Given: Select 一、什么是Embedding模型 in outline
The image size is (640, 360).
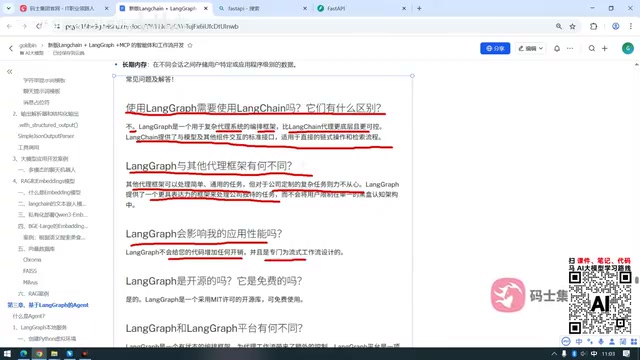Looking at the screenshot, I should tap(49, 192).
